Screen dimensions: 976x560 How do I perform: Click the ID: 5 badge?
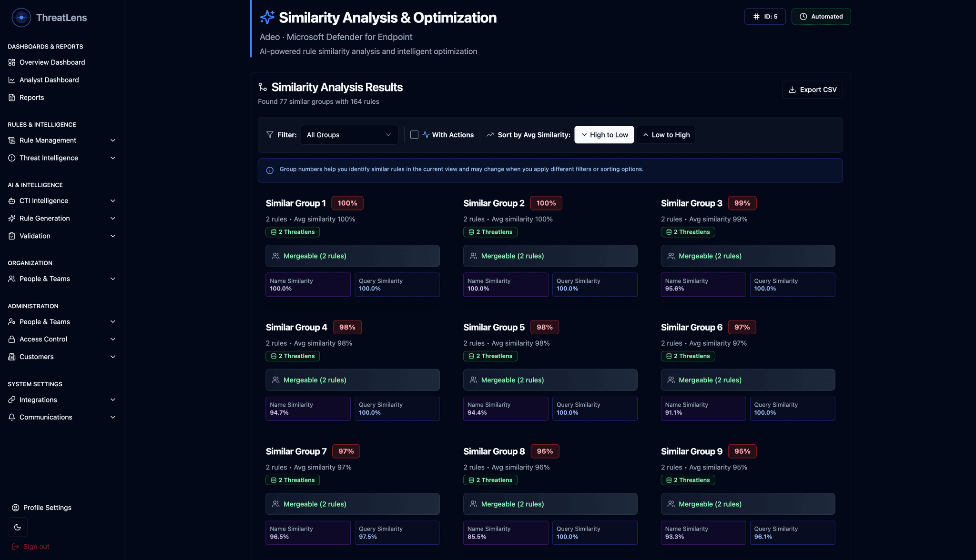point(765,17)
